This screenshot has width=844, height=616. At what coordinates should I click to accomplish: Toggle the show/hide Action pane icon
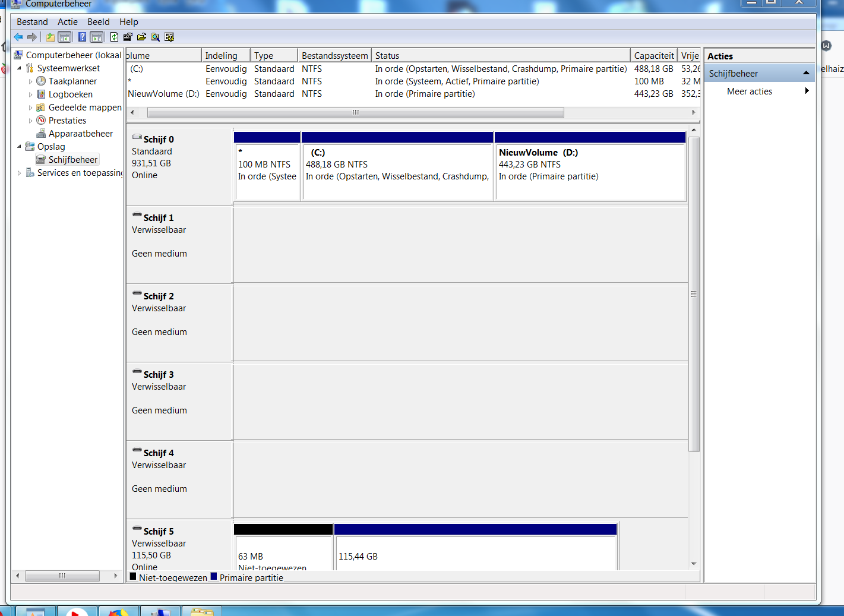pyautogui.click(x=97, y=37)
